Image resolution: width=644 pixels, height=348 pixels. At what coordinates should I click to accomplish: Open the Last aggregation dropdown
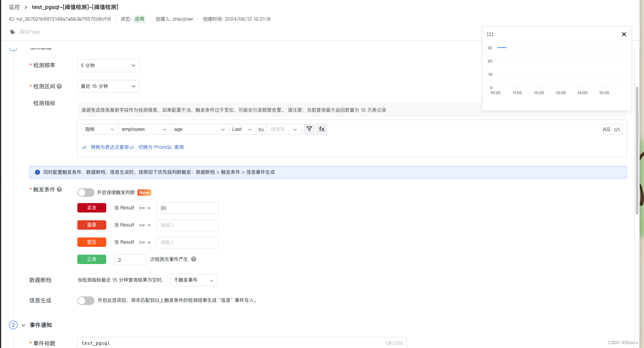coord(242,129)
